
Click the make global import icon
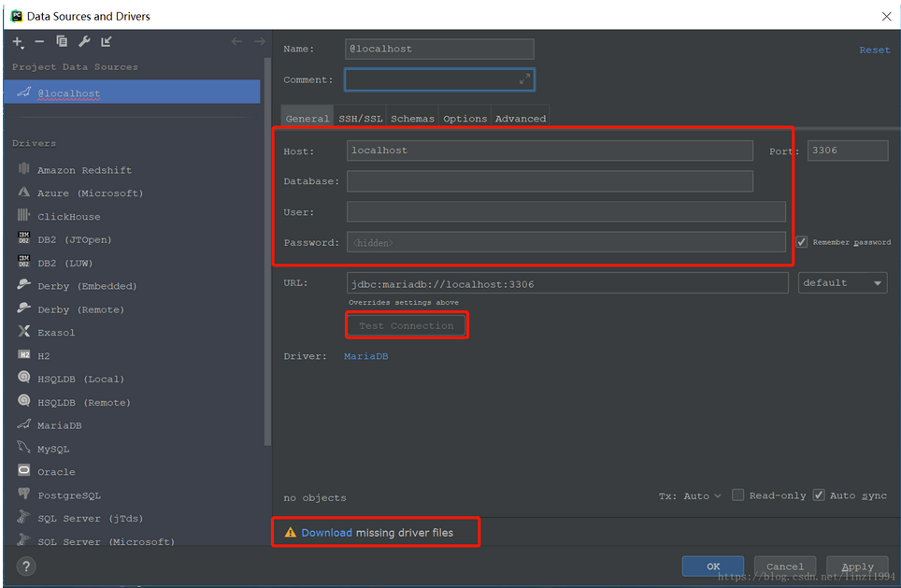click(107, 41)
